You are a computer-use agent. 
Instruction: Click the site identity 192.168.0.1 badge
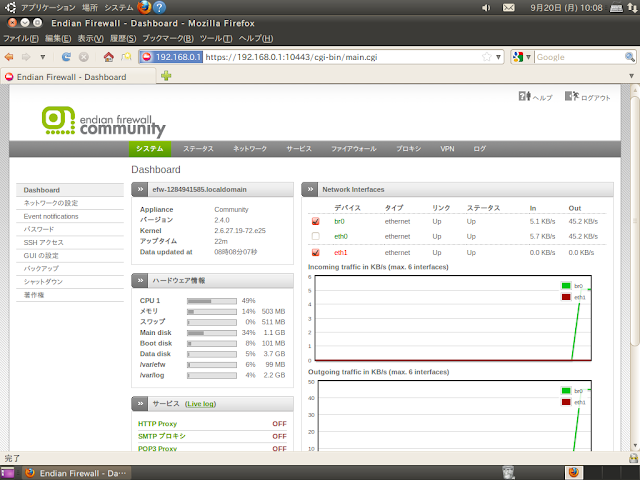(x=171, y=57)
